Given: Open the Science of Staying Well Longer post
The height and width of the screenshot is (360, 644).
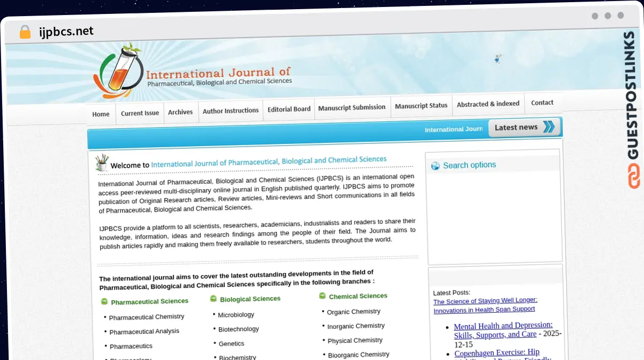Looking at the screenshot, I should [x=485, y=305].
